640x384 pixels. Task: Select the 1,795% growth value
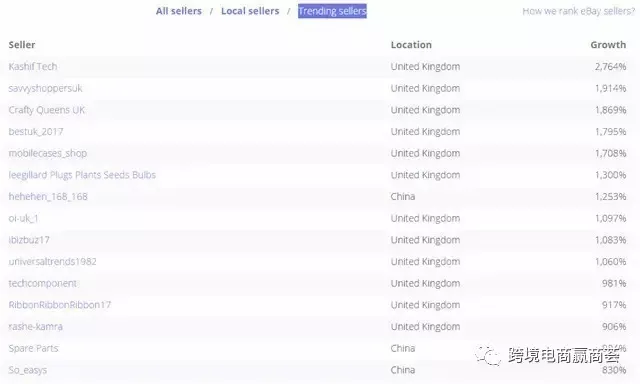click(x=611, y=131)
